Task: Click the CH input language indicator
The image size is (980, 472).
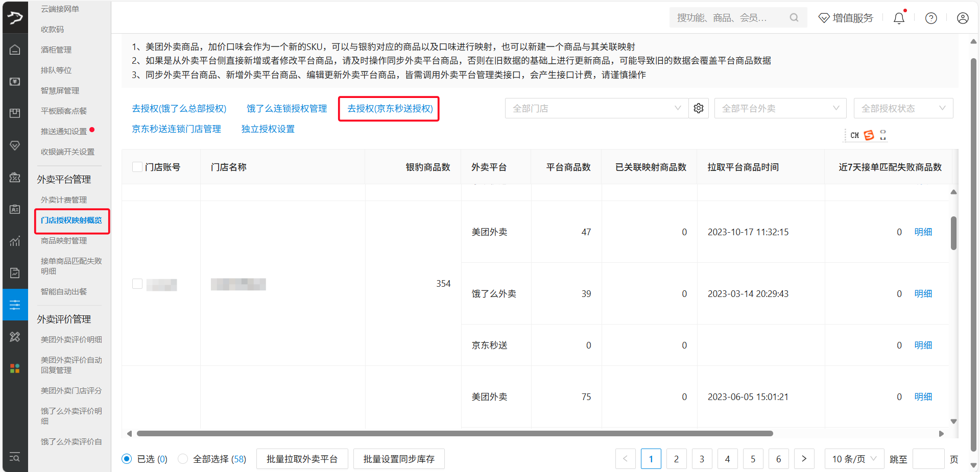Action: click(855, 135)
